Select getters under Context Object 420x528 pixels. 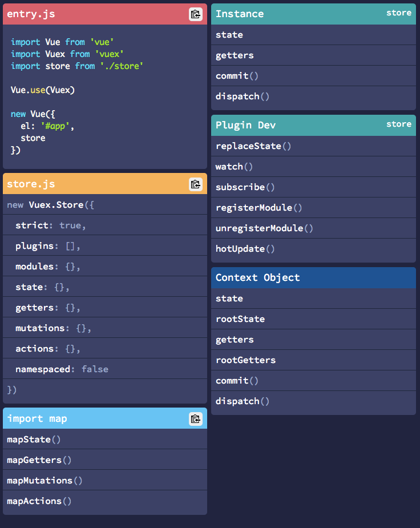point(313,340)
